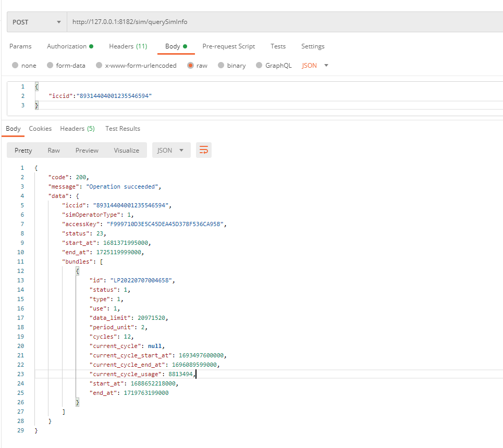Open the Params tab
503x448 pixels.
coord(20,46)
